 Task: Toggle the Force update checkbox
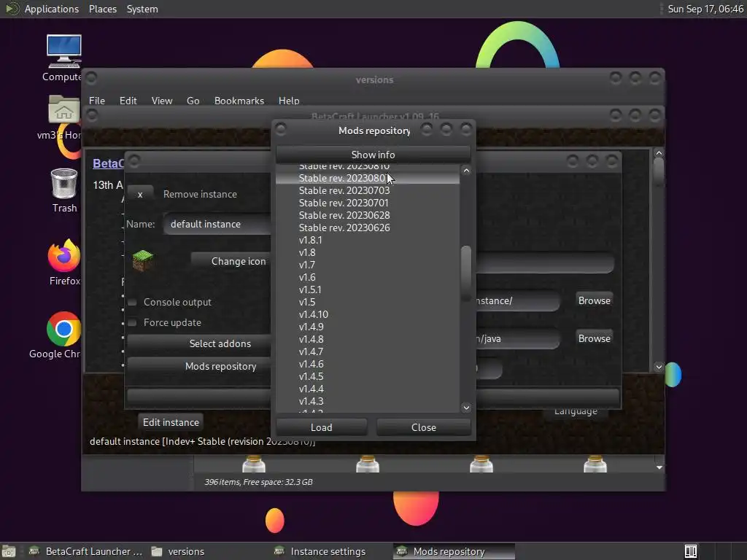[x=133, y=323]
